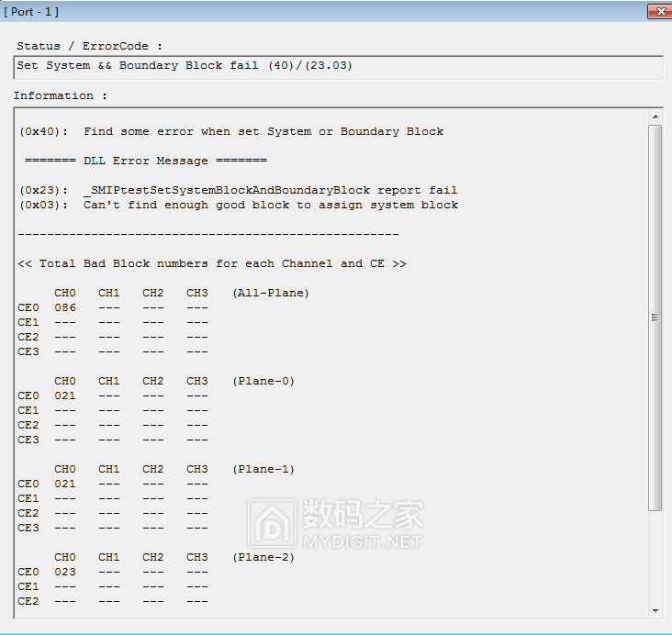Click the [Port - 1] title bar
672x635 pixels.
[275, 12]
